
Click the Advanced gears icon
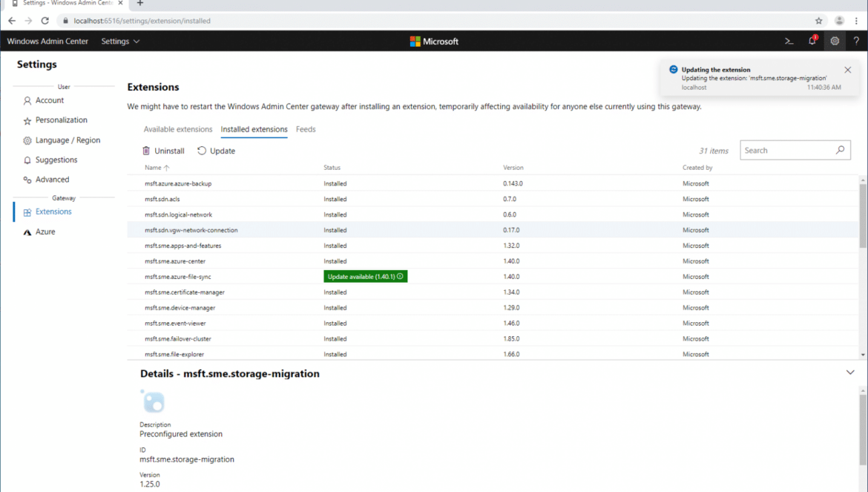pyautogui.click(x=27, y=180)
